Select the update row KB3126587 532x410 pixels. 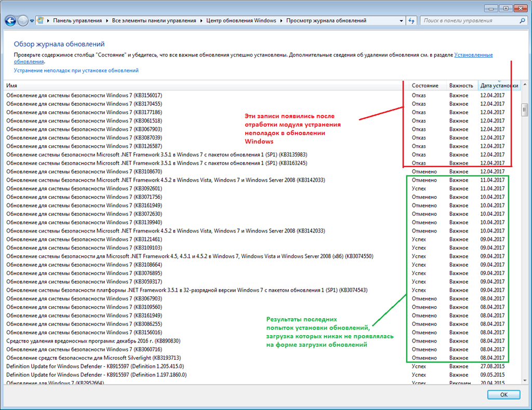tap(262, 146)
